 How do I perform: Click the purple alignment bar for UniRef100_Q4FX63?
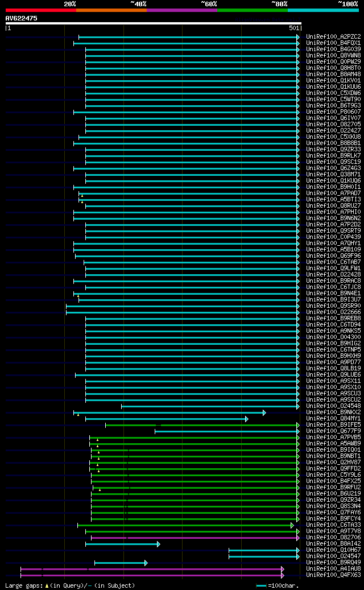coord(152,575)
